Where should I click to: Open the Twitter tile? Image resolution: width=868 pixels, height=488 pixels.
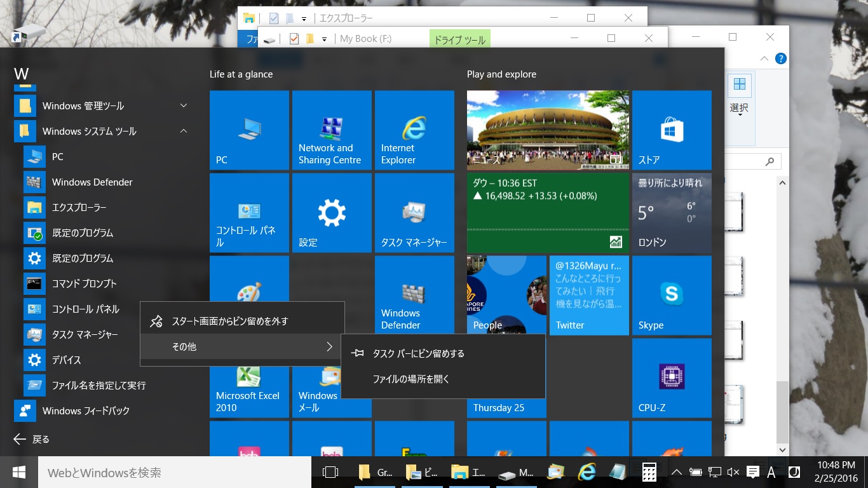pyautogui.click(x=589, y=295)
